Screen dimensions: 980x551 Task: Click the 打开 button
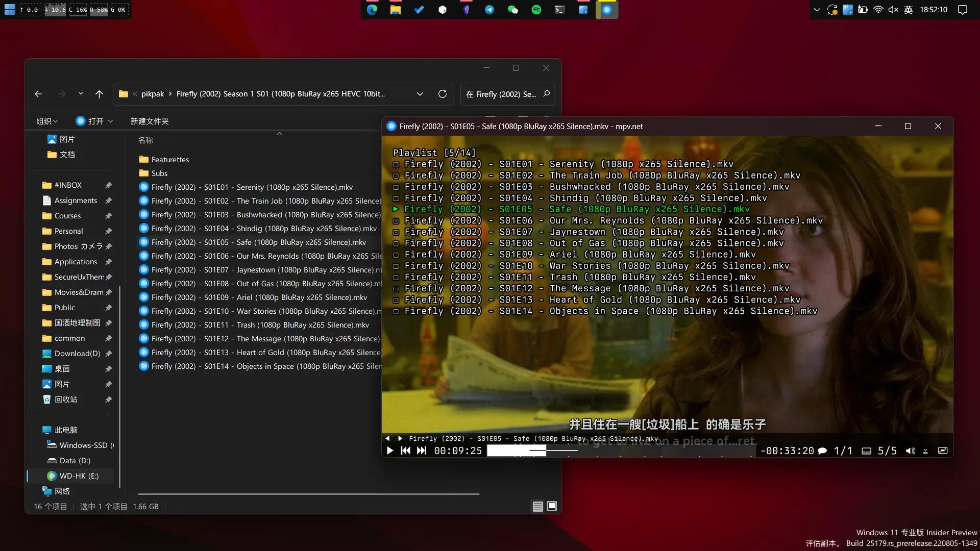(90, 121)
